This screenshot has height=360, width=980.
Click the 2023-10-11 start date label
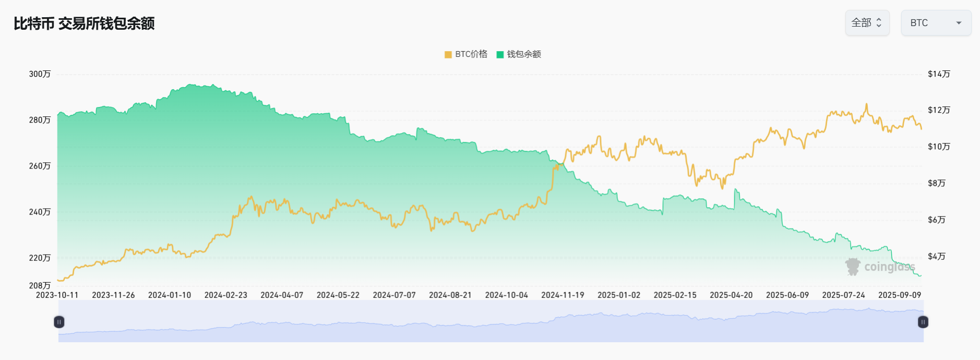[x=57, y=295]
